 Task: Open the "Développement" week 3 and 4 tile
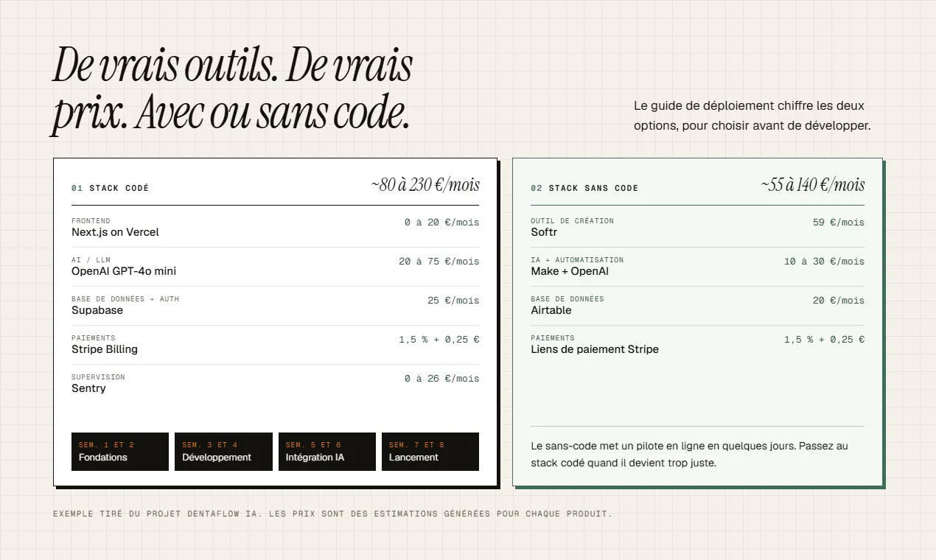click(x=223, y=452)
